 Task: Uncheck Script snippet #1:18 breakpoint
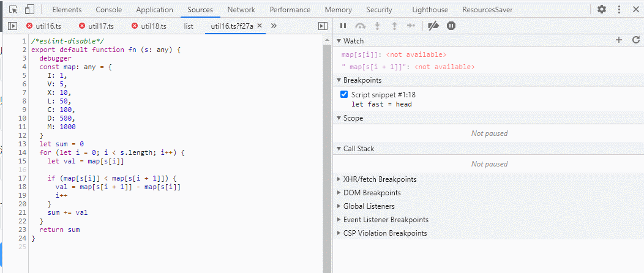[344, 94]
